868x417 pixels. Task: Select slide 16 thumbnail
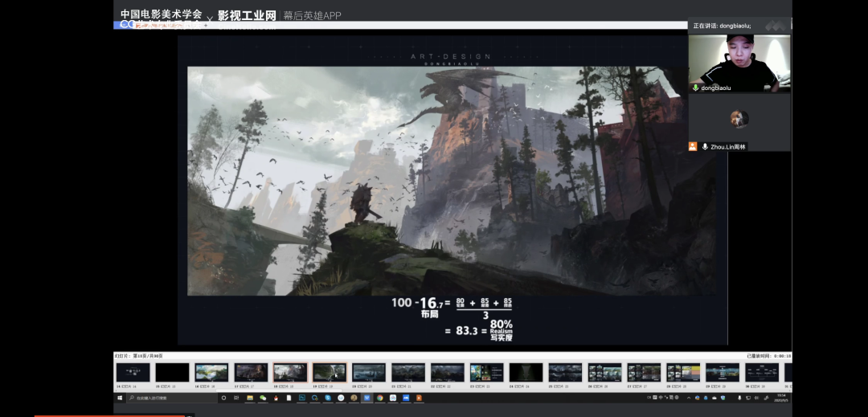(x=211, y=373)
